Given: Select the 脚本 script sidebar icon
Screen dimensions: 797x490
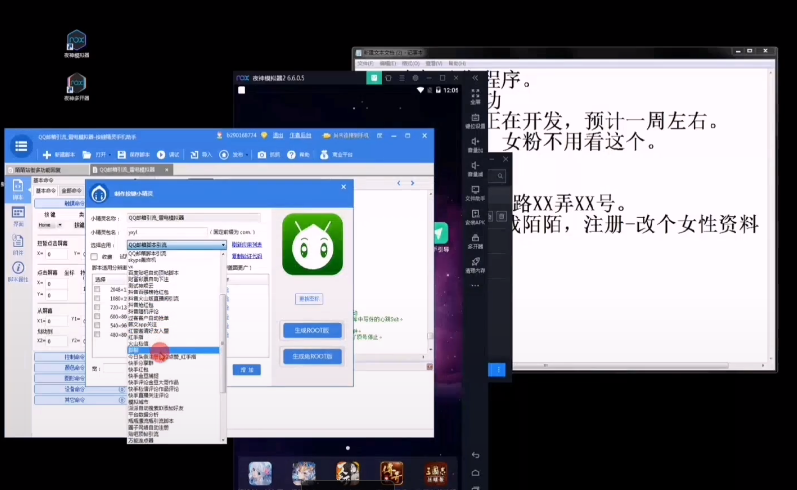Looking at the screenshot, I should tap(18, 190).
